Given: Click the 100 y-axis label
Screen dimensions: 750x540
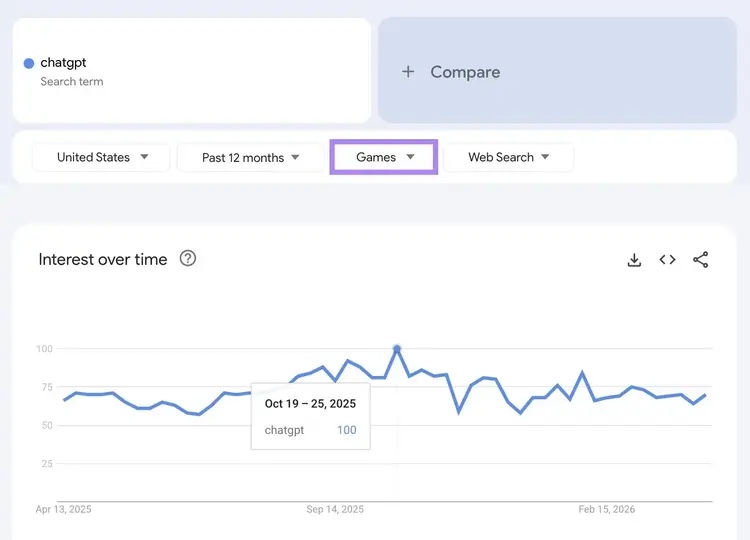Looking at the screenshot, I should (44, 349).
